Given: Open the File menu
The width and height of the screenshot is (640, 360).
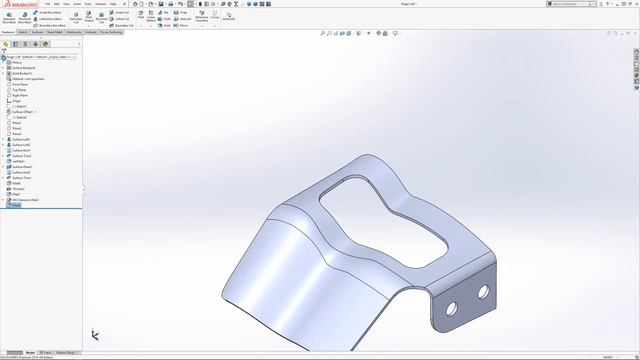Looking at the screenshot, I should tap(48, 4).
